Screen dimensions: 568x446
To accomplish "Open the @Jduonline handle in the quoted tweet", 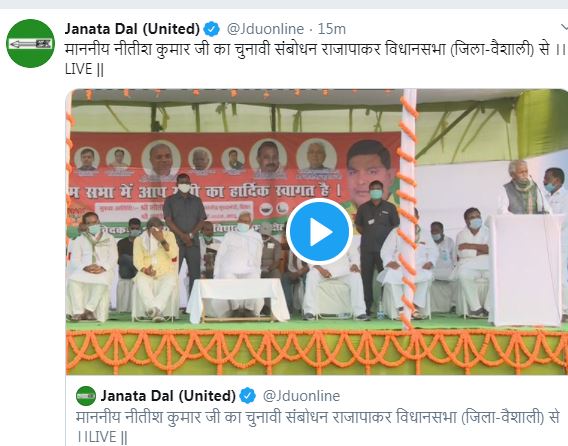I will coord(301,396).
